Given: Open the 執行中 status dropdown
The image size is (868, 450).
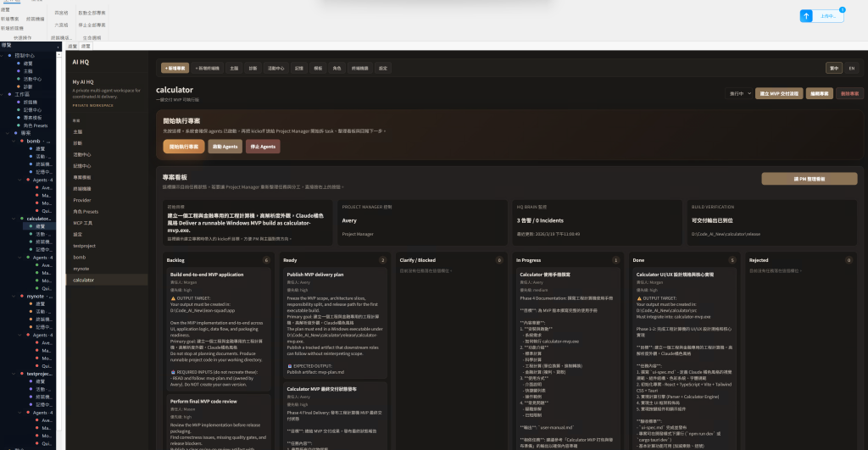Looking at the screenshot, I should [738, 93].
